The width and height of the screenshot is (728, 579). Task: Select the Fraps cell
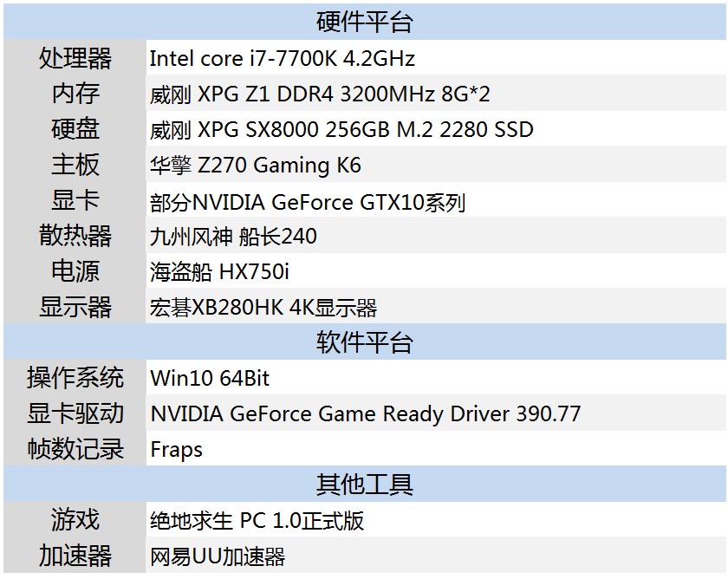[176, 449]
